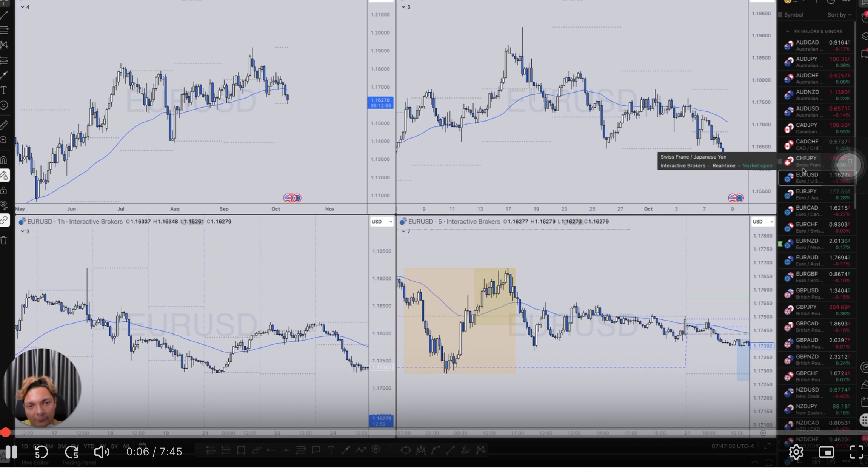The width and height of the screenshot is (868, 472).
Task: Click the trash icon to remove drawings
Action: pyautogui.click(x=4, y=241)
